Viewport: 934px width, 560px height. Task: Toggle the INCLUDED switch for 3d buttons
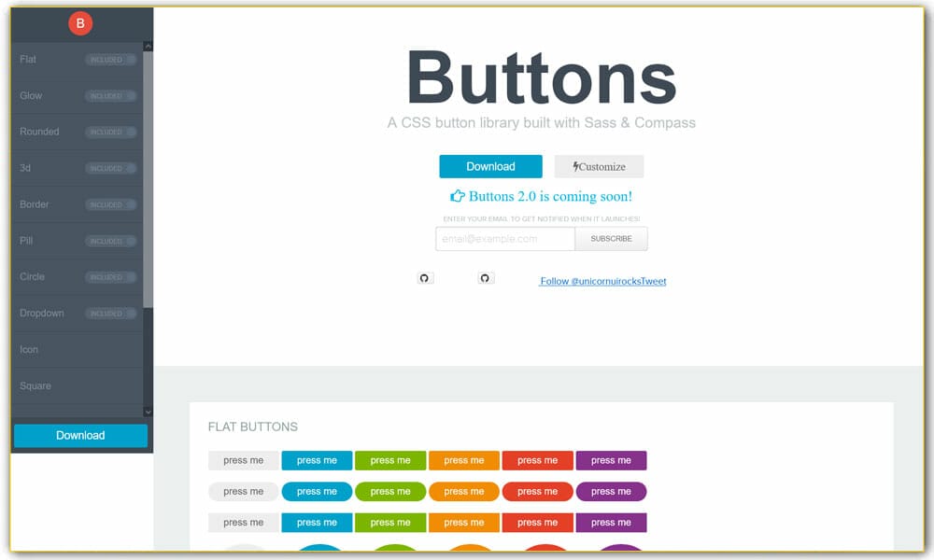(111, 168)
